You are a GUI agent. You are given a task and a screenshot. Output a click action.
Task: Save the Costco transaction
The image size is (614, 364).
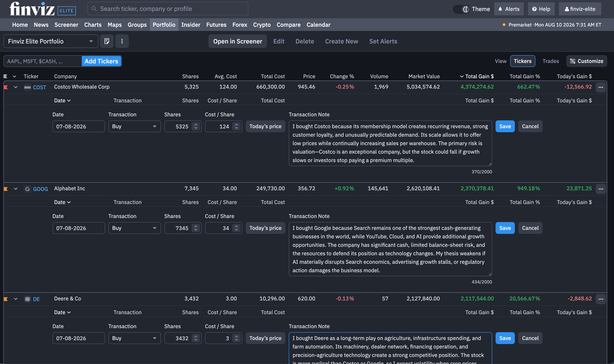coord(505,126)
